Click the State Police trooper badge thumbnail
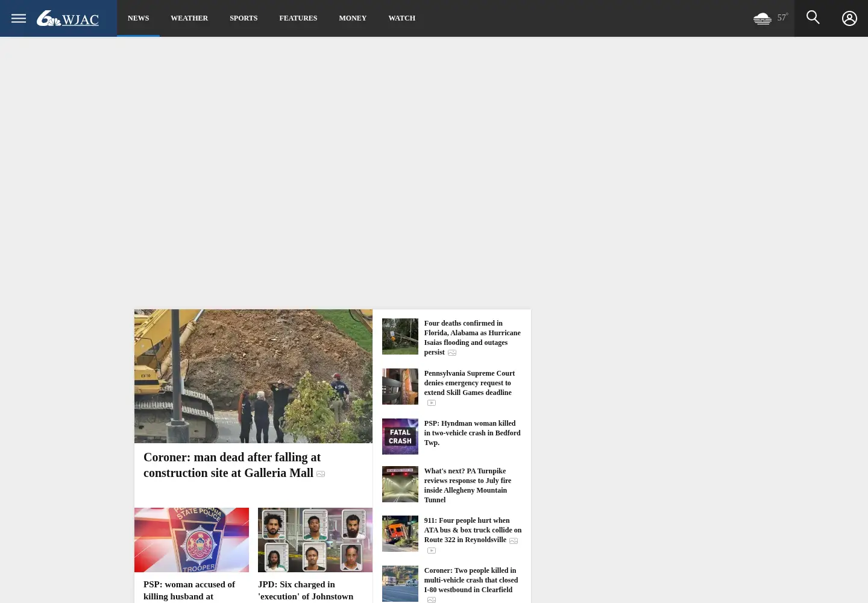The image size is (868, 603). pos(192,540)
